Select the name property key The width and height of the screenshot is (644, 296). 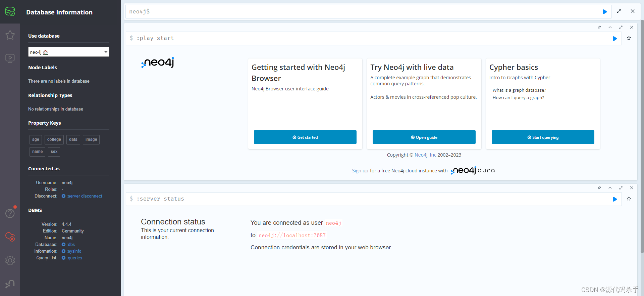click(x=37, y=152)
